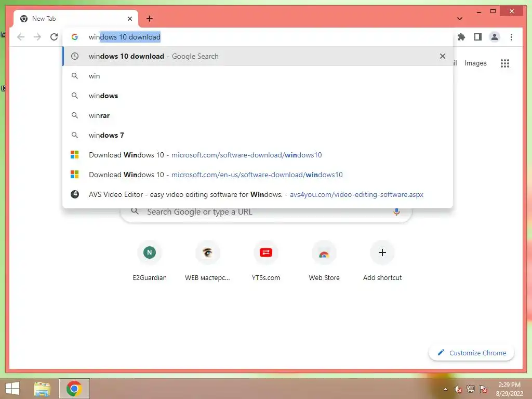Image resolution: width=532 pixels, height=399 pixels.
Task: Click the Google G icon in omnibox
Action: [x=75, y=37]
